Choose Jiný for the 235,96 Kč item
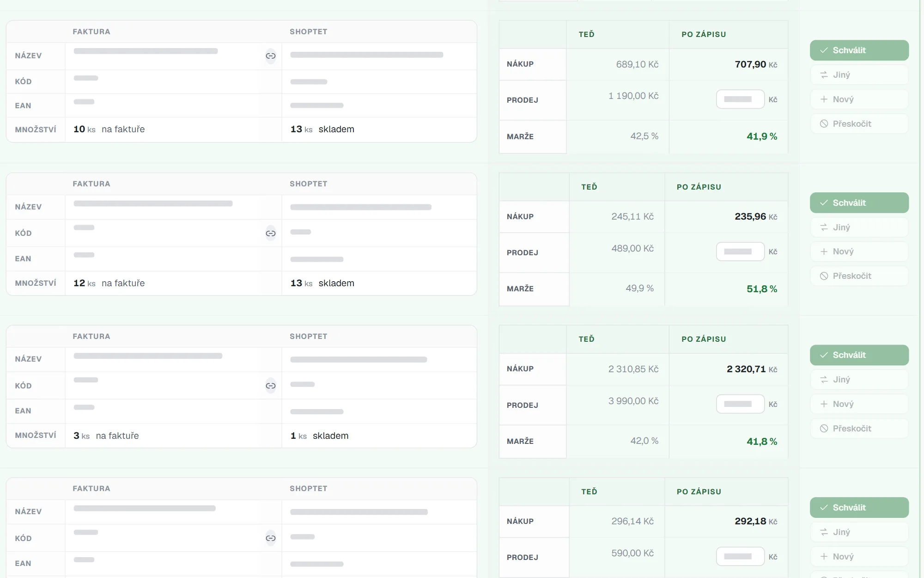 click(859, 228)
